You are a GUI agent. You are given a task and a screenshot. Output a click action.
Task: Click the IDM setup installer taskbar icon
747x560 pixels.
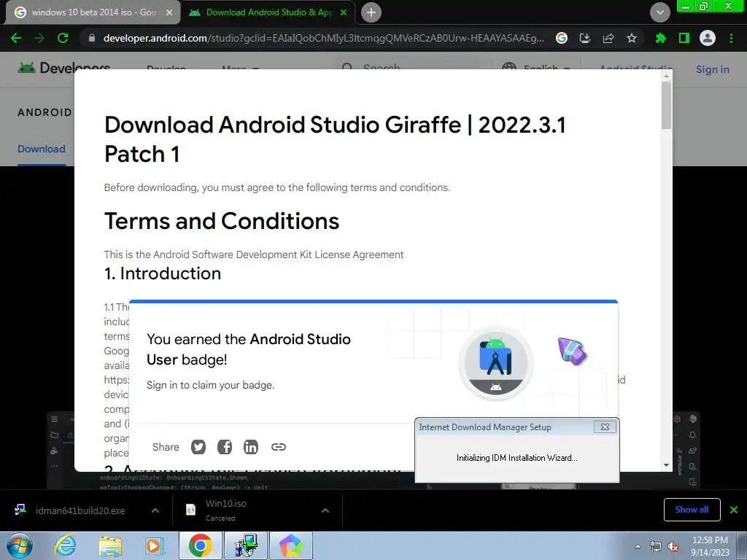point(247,545)
